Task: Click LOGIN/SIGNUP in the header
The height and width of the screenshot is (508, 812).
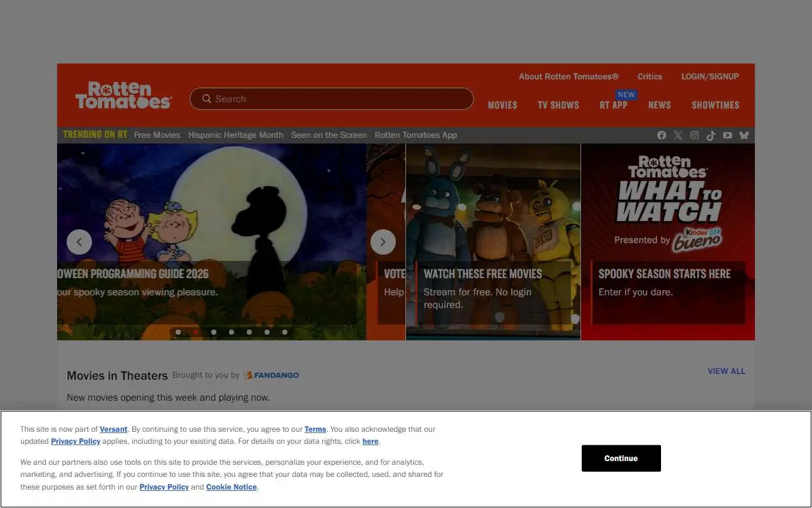Action: (x=710, y=76)
